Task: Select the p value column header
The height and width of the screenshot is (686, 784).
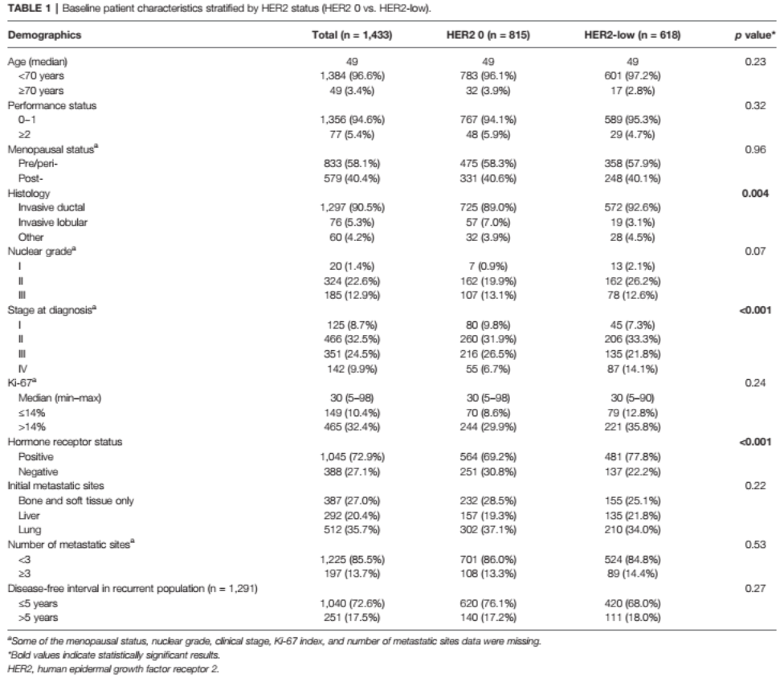Action: tap(749, 36)
